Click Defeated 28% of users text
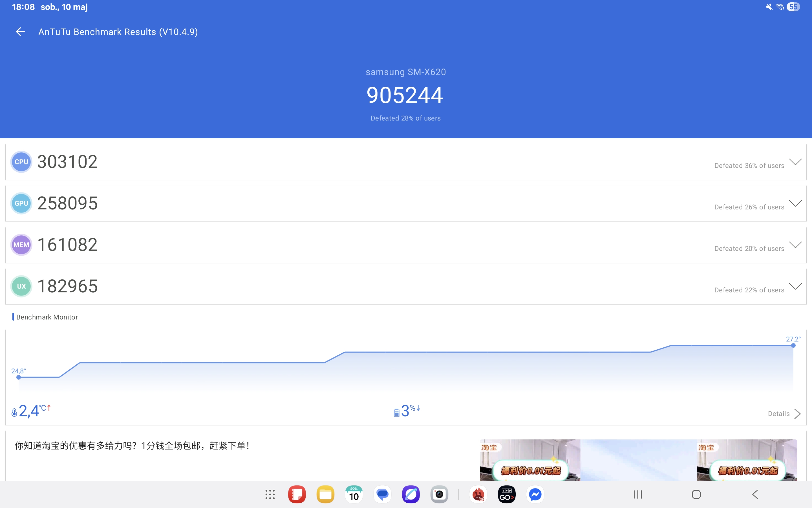This screenshot has height=508, width=812. click(x=406, y=118)
